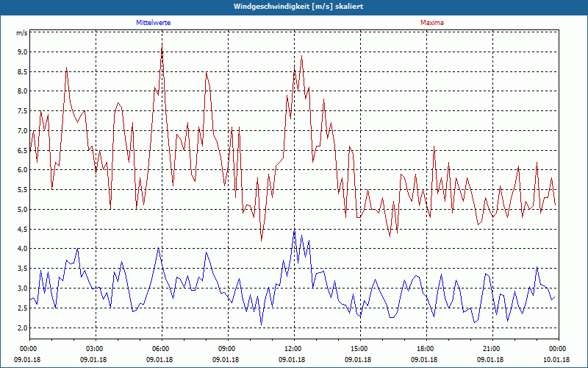Click the y-axis value '7,5'

point(23,111)
